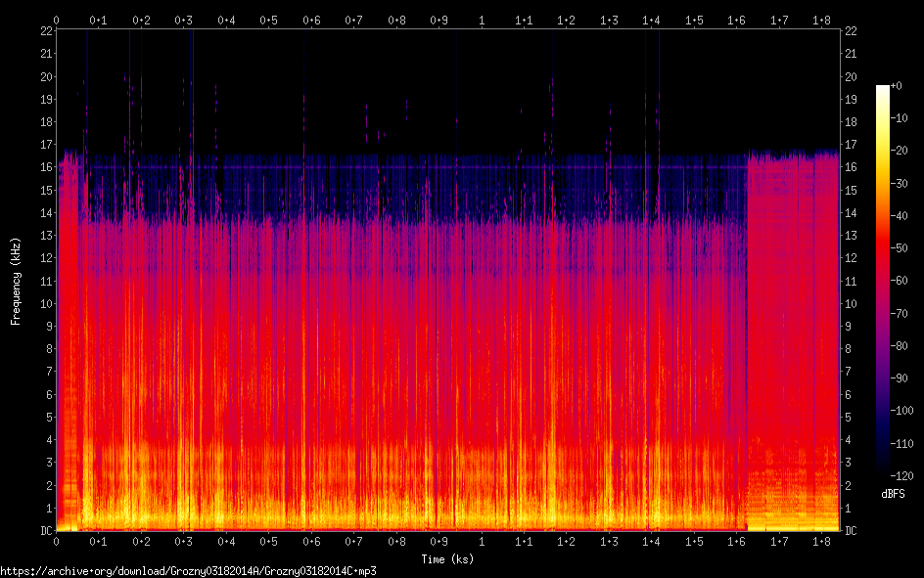
Task: Click the dBFS color gradient bar
Action: tap(882, 280)
